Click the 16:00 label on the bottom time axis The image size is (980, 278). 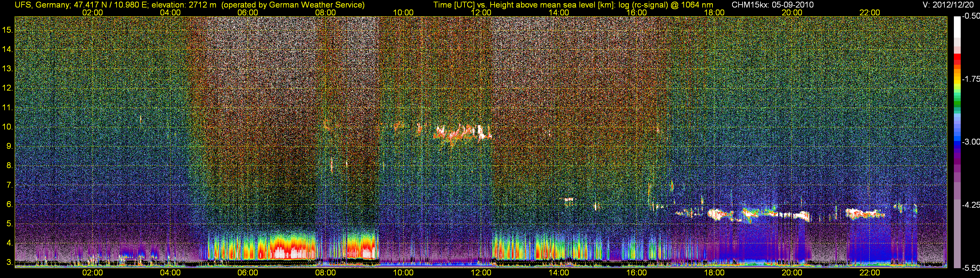pos(636,273)
